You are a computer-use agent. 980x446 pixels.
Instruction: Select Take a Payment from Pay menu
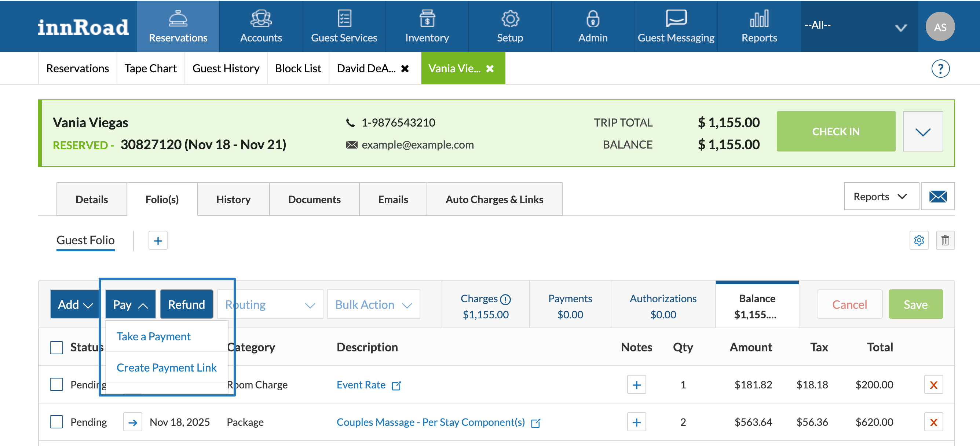coord(153,336)
